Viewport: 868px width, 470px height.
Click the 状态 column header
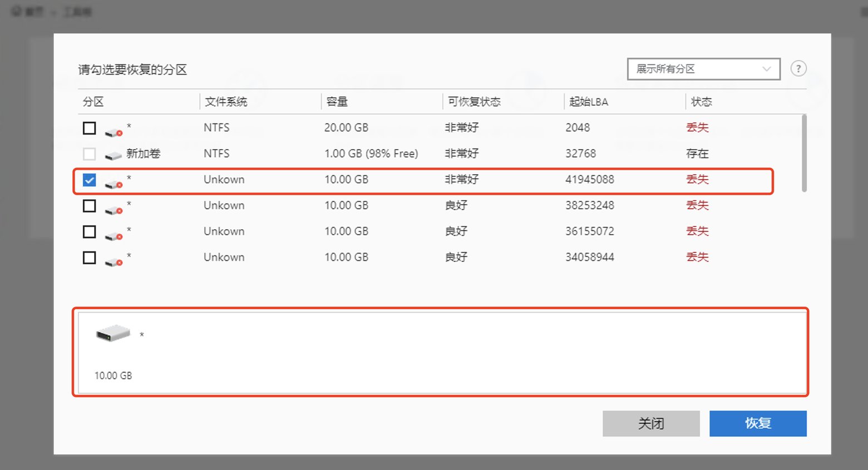(x=701, y=102)
